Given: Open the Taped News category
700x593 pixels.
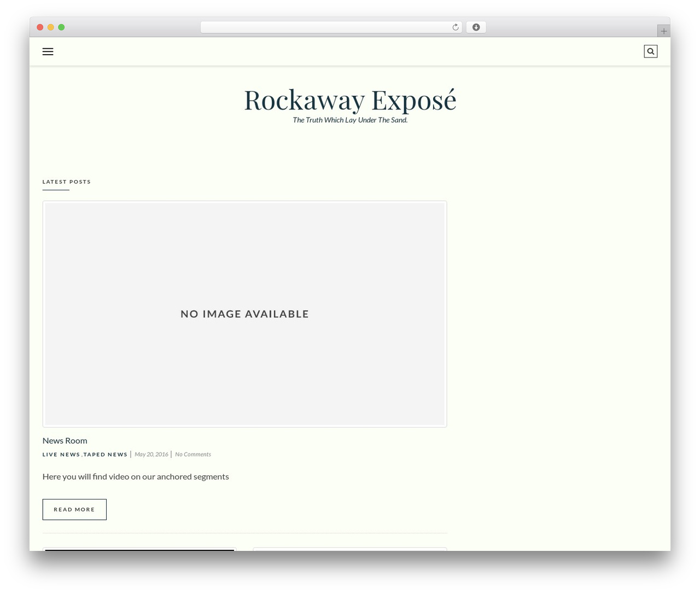Looking at the screenshot, I should tap(106, 455).
